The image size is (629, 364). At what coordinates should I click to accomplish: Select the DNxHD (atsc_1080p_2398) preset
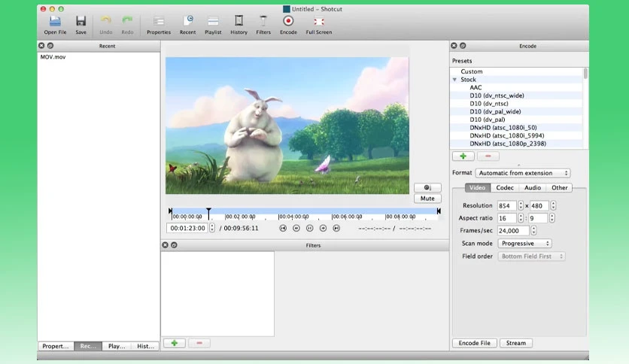point(507,144)
